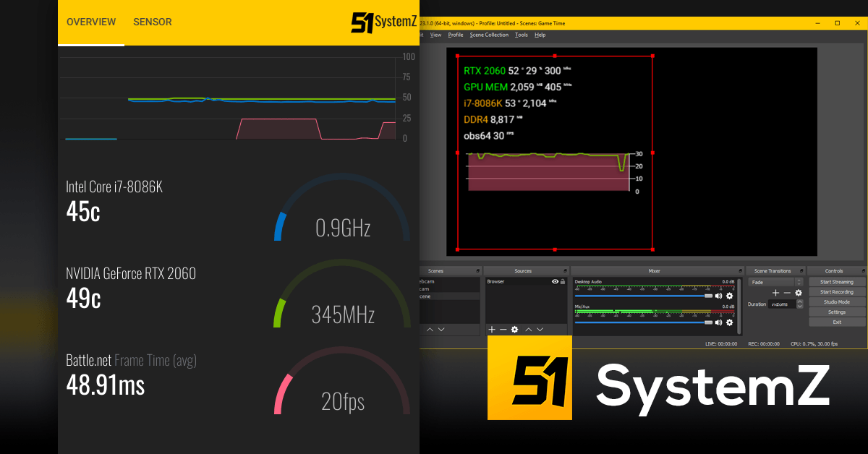
Task: Adjust the Mic/Aux volume slider
Action: (x=643, y=322)
